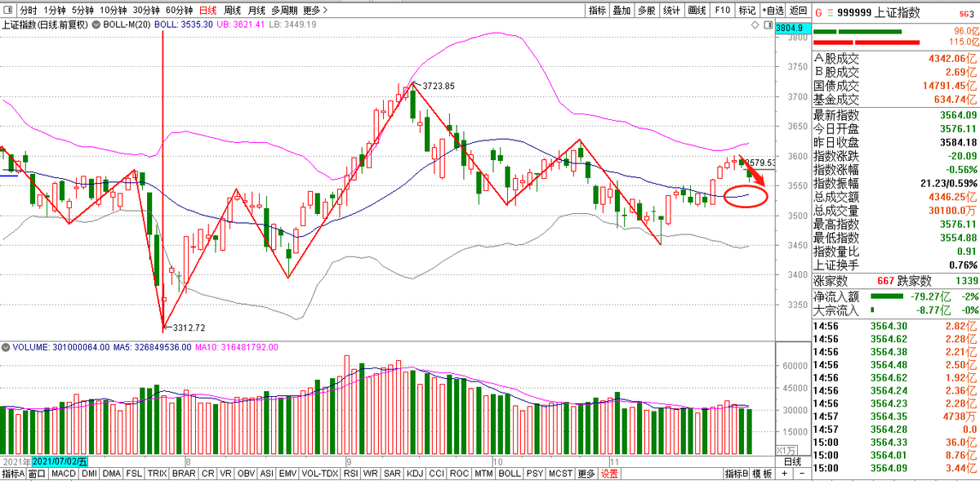Click the 叠加 overlay button

pos(621,11)
